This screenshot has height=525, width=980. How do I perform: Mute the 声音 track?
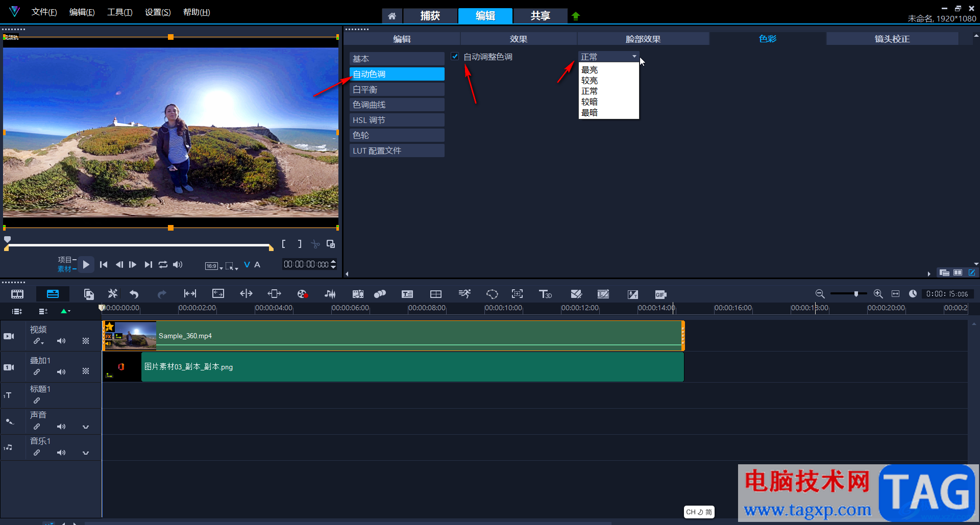[61, 427]
